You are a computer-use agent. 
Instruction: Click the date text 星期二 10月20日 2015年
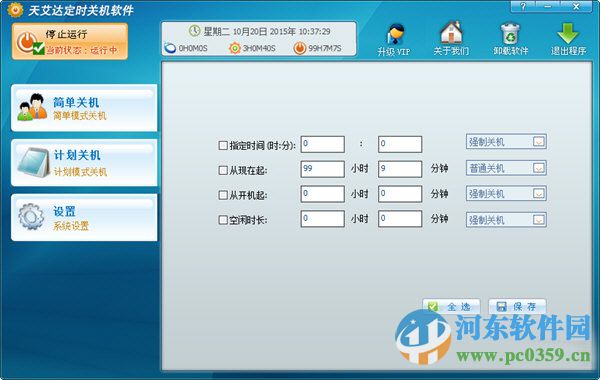(249, 31)
